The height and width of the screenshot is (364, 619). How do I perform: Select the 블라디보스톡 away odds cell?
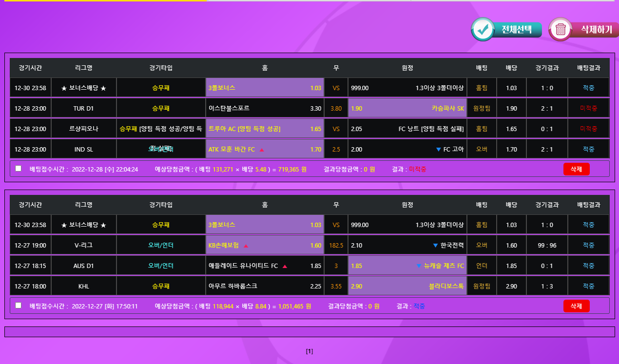[407, 287]
